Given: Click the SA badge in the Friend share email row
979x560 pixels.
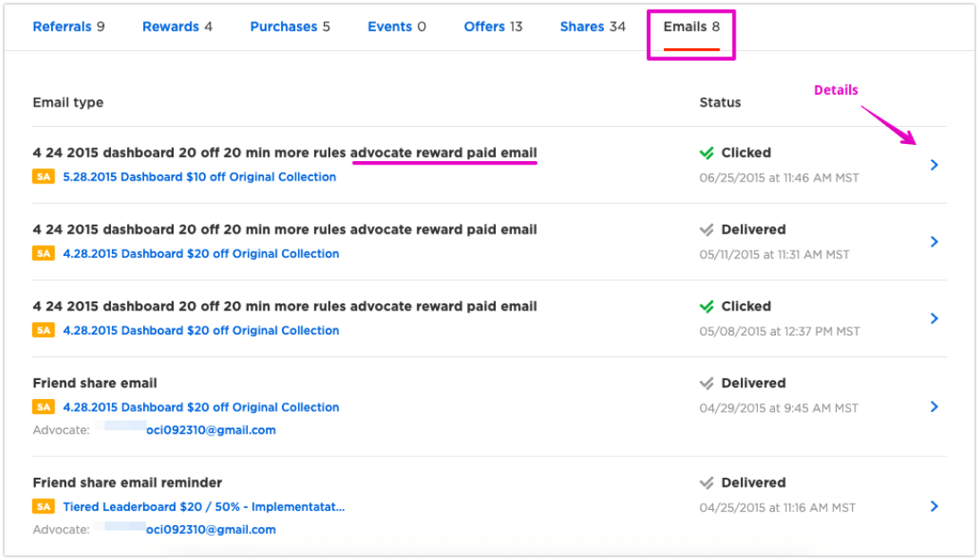Looking at the screenshot, I should [x=43, y=407].
